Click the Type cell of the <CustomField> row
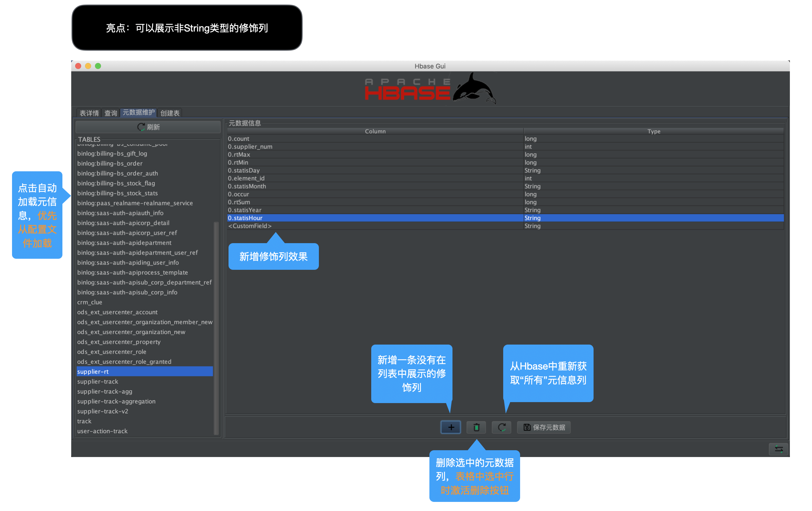Viewport: 812px width, 511px height. 533,226
